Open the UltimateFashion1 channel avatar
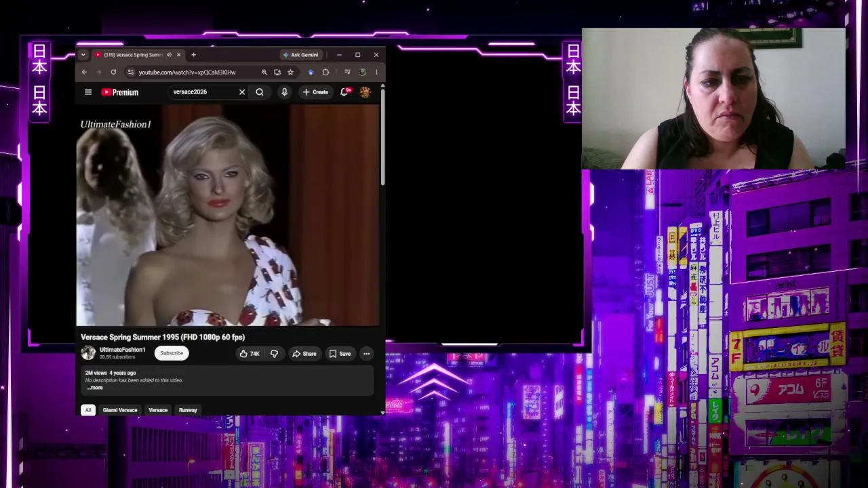This screenshot has height=488, width=868. pos(88,352)
